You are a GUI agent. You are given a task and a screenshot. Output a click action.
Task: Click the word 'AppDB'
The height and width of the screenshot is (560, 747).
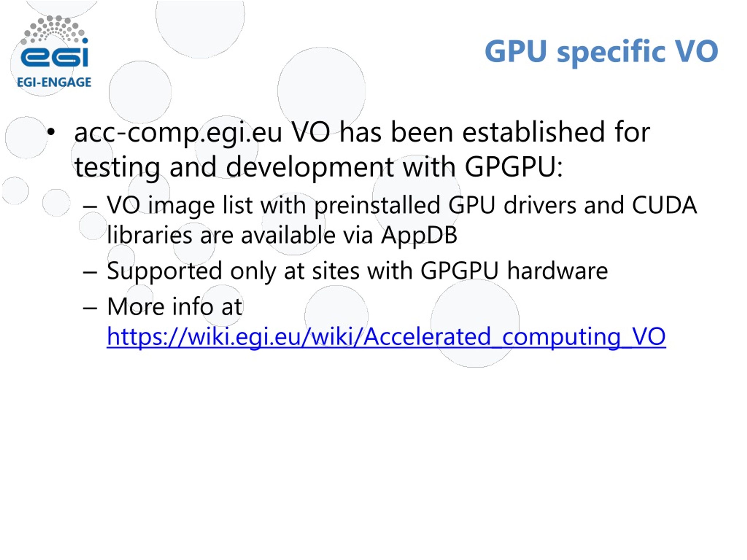419,235
